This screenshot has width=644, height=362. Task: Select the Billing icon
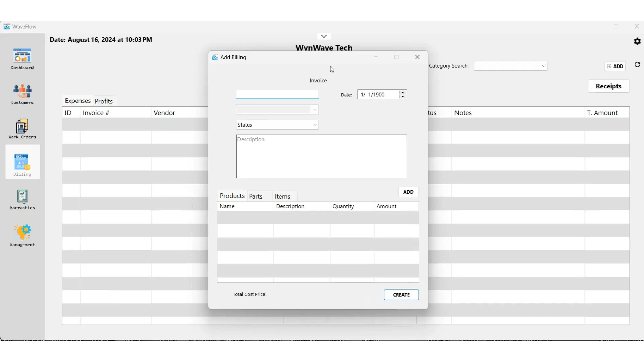[x=22, y=161]
